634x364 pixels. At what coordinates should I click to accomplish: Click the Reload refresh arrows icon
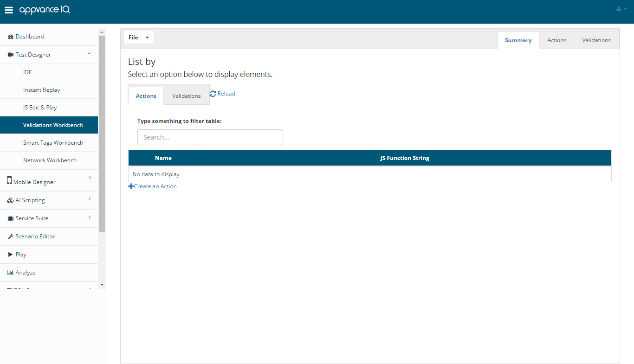pyautogui.click(x=213, y=94)
